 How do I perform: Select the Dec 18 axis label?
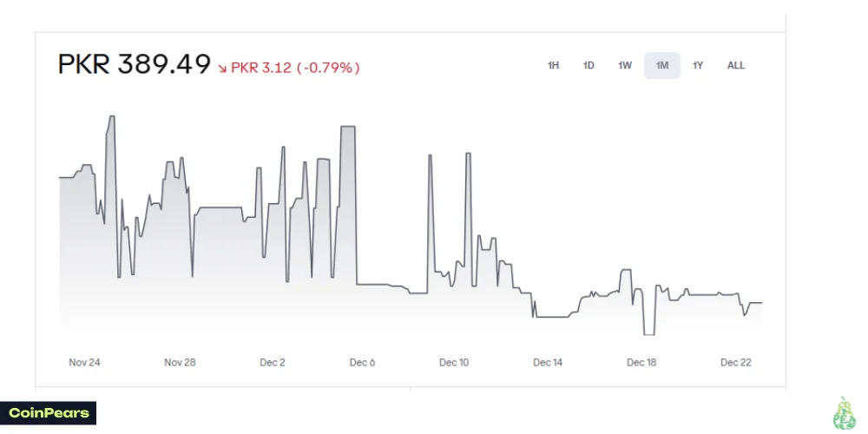coord(641,363)
